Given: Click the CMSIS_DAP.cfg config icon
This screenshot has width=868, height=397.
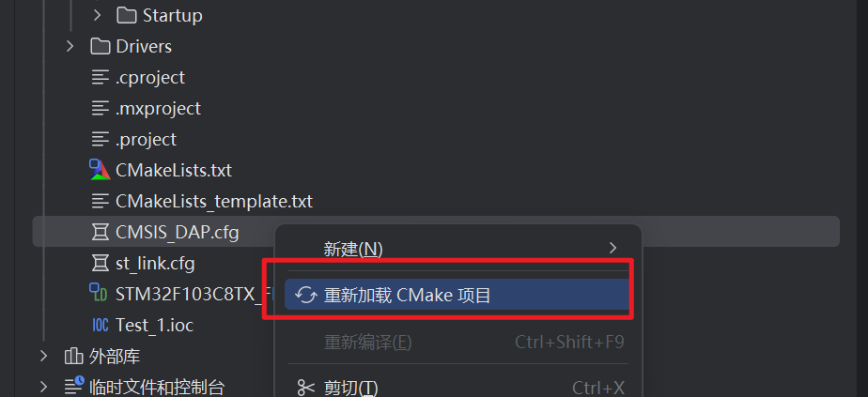Looking at the screenshot, I should (100, 232).
